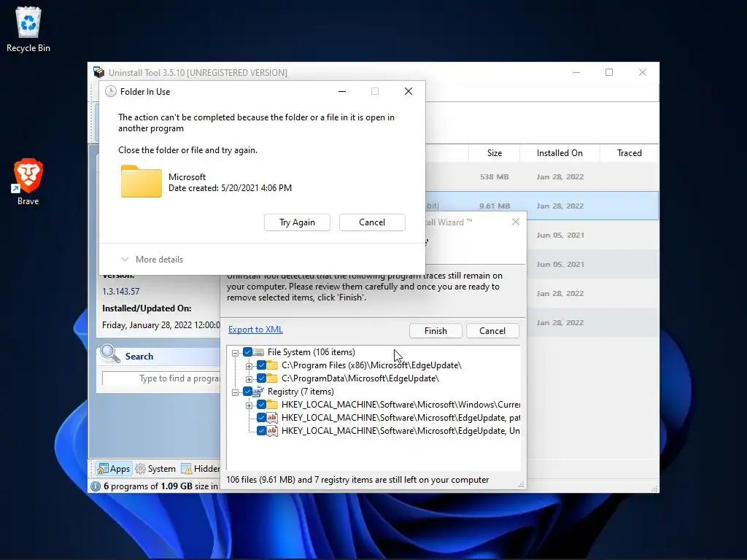Click the version number 1.3.143.57 text
The image size is (747, 560).
pyautogui.click(x=120, y=291)
